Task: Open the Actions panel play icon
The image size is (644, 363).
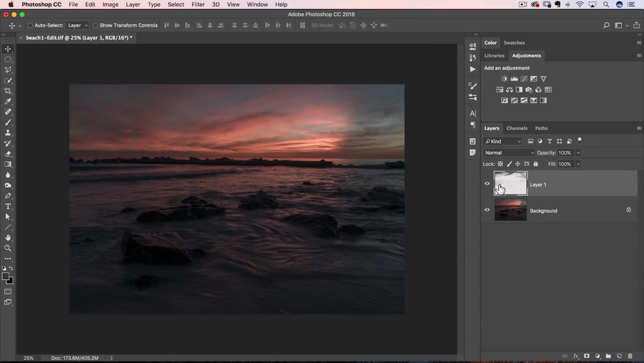Action: pyautogui.click(x=472, y=69)
